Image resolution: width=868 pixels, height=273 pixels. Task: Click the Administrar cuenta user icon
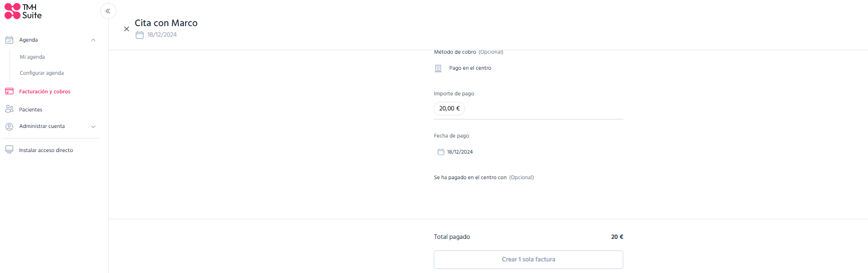pos(9,126)
